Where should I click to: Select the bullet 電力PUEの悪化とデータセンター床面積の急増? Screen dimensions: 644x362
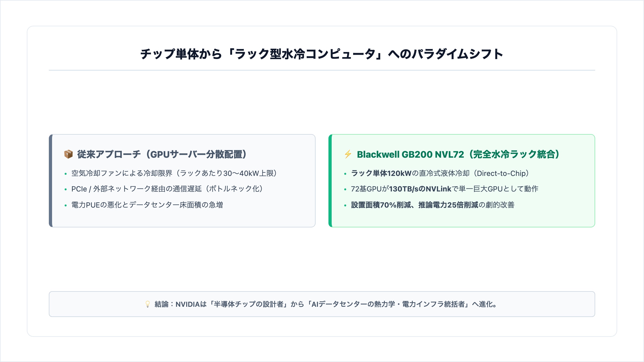(147, 205)
